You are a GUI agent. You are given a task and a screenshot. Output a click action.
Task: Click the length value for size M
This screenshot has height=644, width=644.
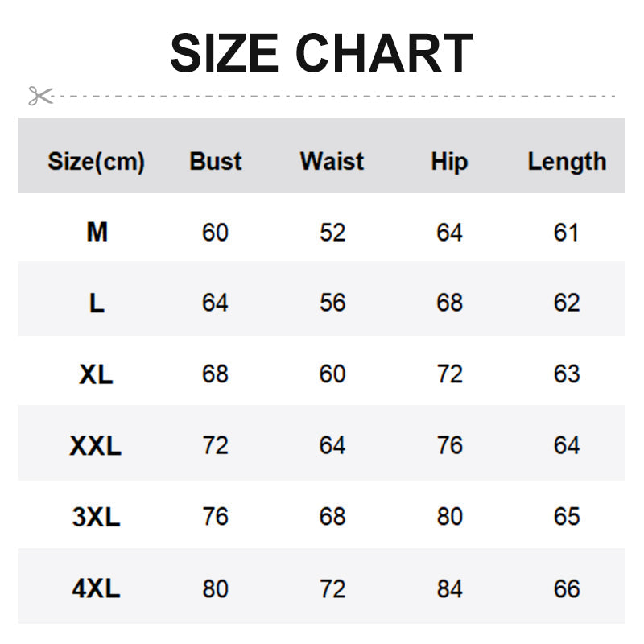[566, 233]
